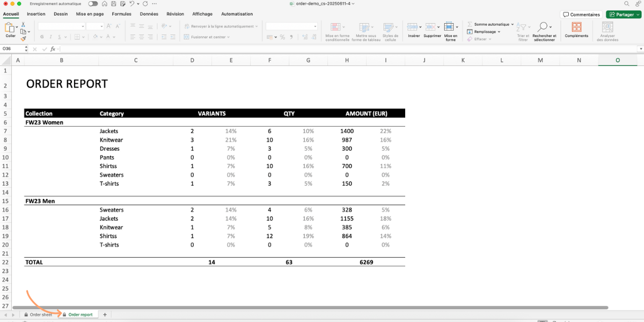
Task: Click the search magnifier in title bar
Action: pos(626,3)
